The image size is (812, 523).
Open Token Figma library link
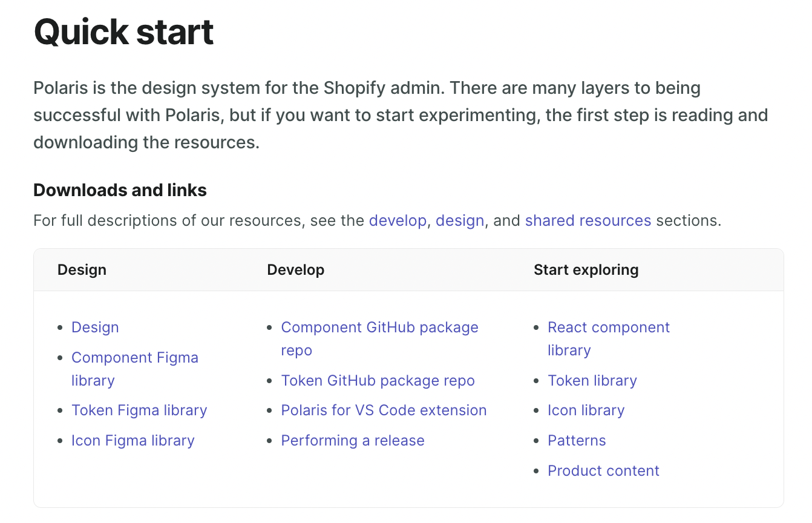139,410
